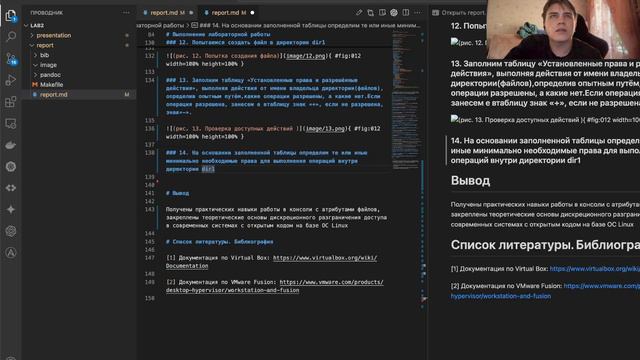Screen dimensions: 640x360
Task: Click the round icon below the Docker icon
Action: pos(11,167)
